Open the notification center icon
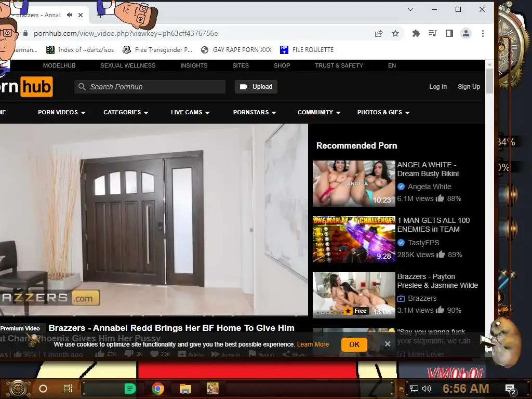Viewport: 532px width, 399px height. (510, 389)
